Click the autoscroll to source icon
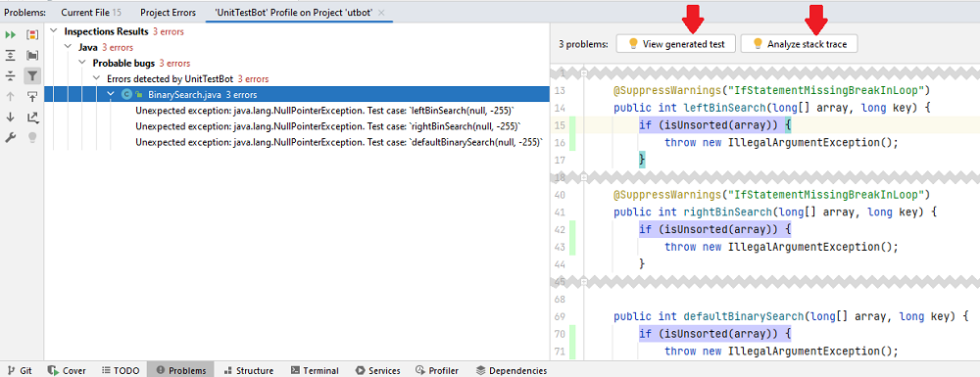The image size is (980, 377). coord(32,96)
